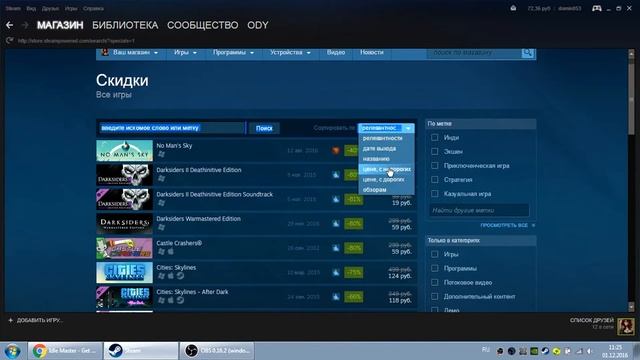640x360 pixels.
Task: Check the Потоковое видео checkbox
Action: tap(435, 282)
